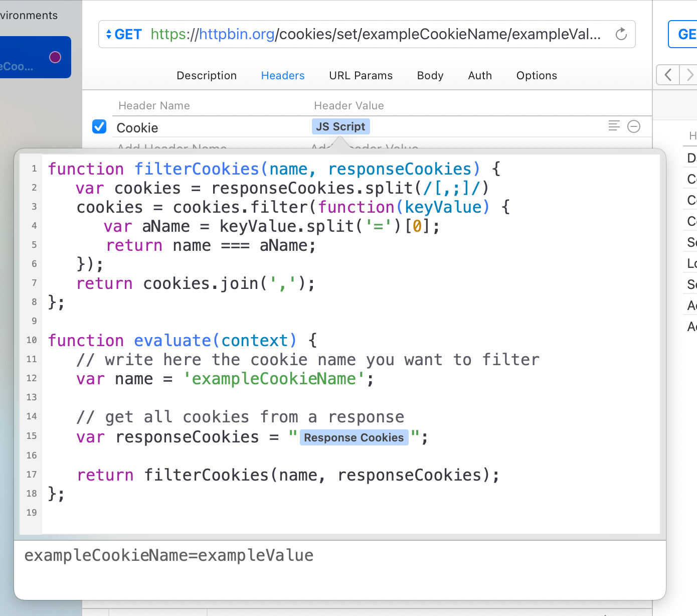Remove the Cookie header with the minus icon

pos(634,126)
